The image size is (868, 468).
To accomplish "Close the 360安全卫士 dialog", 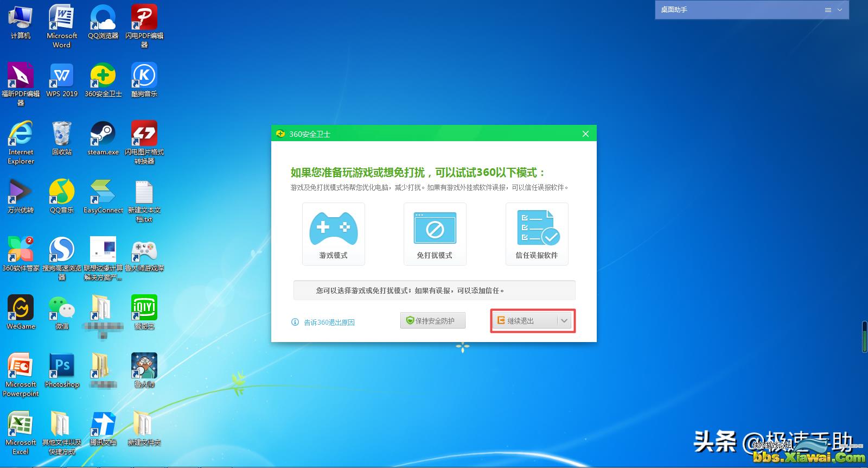I will tap(585, 134).
